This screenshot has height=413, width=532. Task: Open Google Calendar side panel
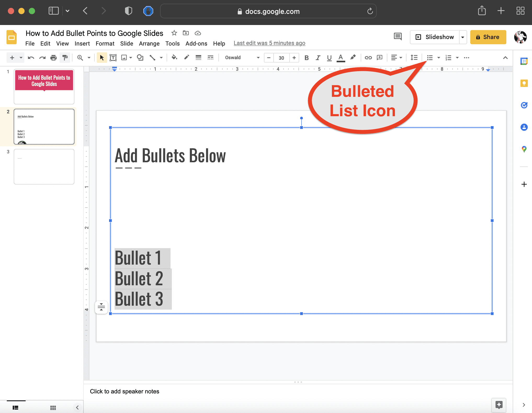pos(524,61)
